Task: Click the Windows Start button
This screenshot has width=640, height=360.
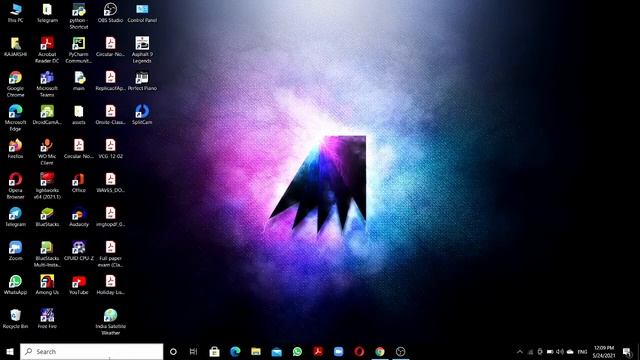Action: 10,351
